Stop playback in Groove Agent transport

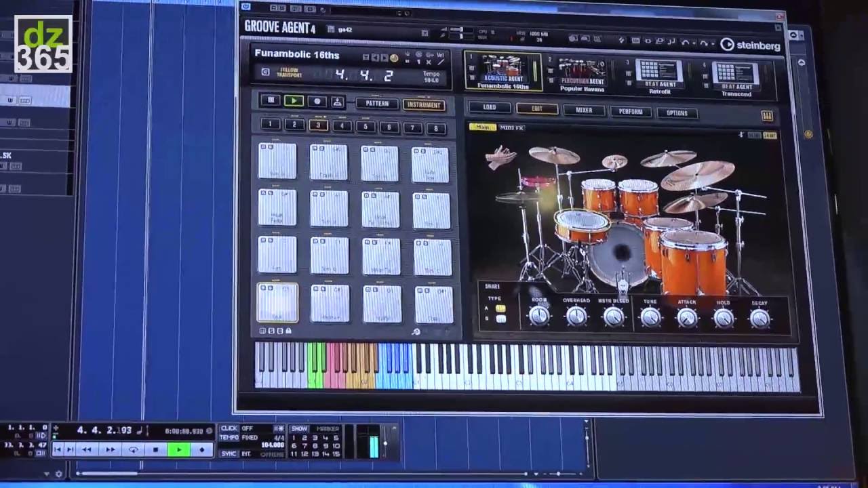pos(271,100)
